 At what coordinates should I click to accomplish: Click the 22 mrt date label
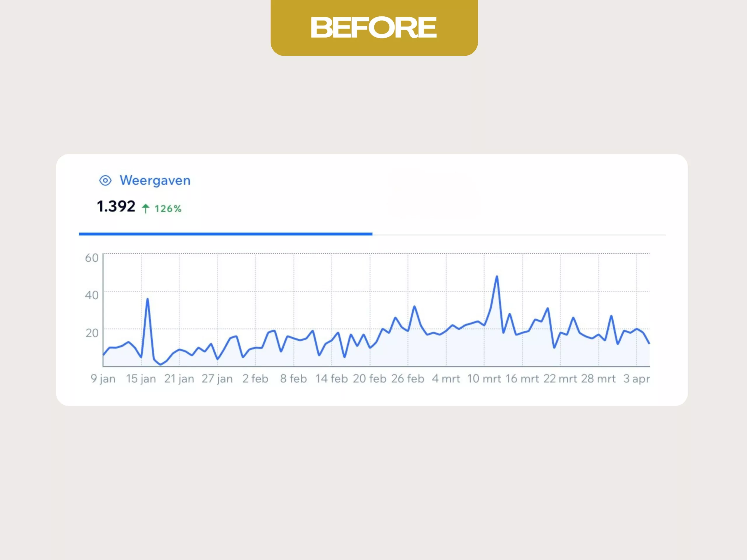pyautogui.click(x=560, y=379)
